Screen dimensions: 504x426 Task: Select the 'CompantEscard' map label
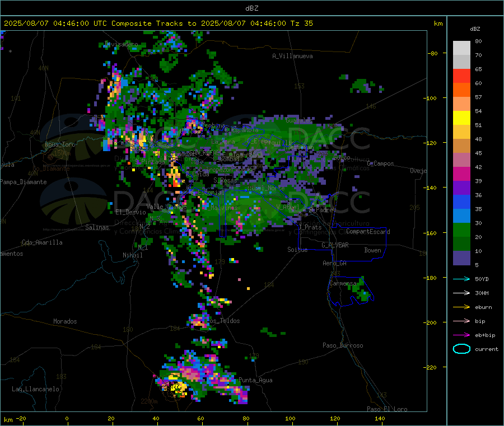click(x=368, y=232)
